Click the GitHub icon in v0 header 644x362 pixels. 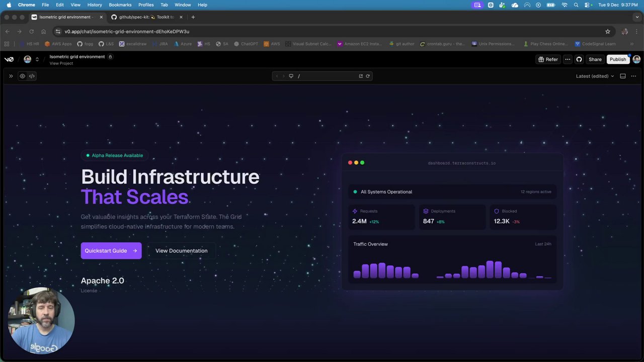579,59
